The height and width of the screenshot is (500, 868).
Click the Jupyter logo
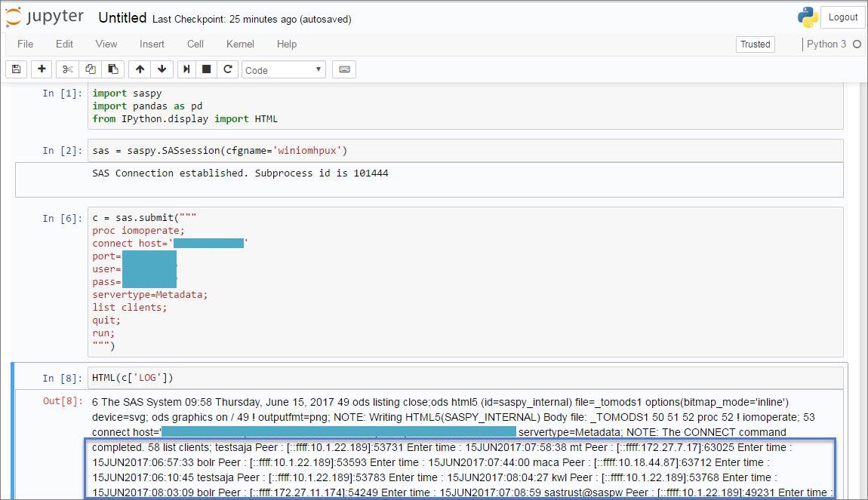click(45, 17)
